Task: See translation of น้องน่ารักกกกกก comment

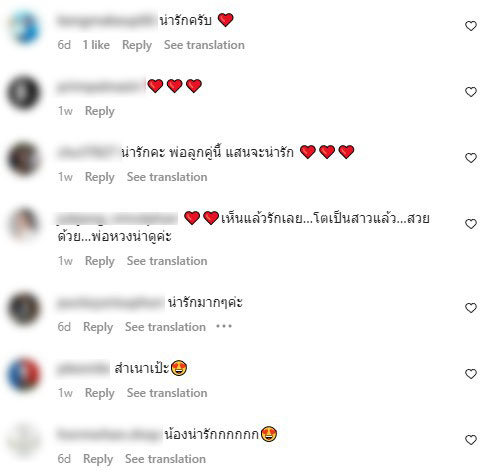Action: click(x=165, y=459)
